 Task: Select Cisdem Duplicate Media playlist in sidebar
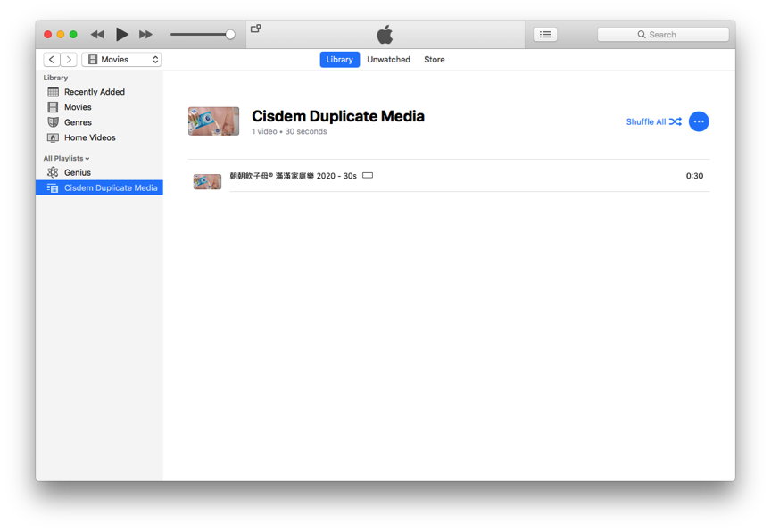(x=99, y=187)
